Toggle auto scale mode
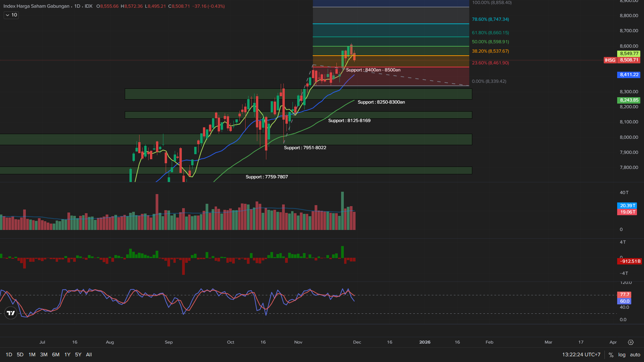The height and width of the screenshot is (362, 644). [635, 355]
